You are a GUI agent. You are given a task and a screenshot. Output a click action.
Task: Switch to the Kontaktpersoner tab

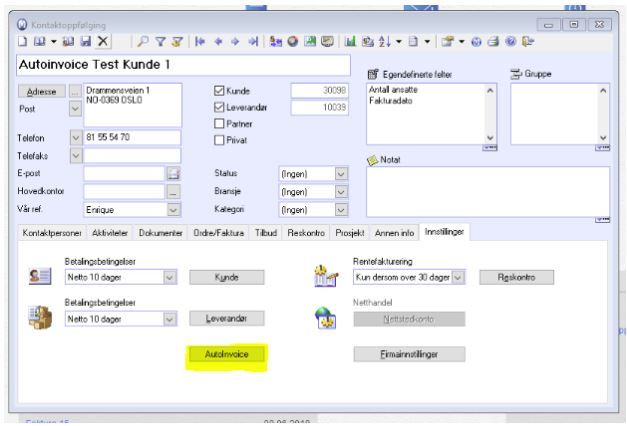point(52,233)
